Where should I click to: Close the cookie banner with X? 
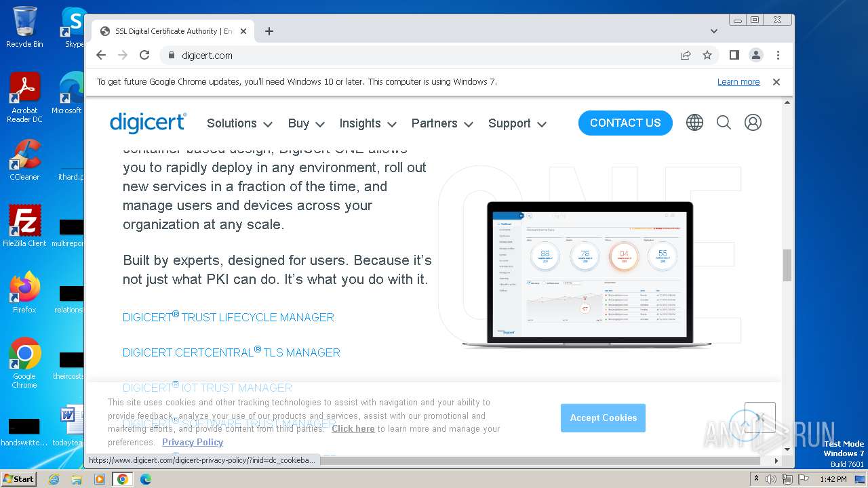759,418
